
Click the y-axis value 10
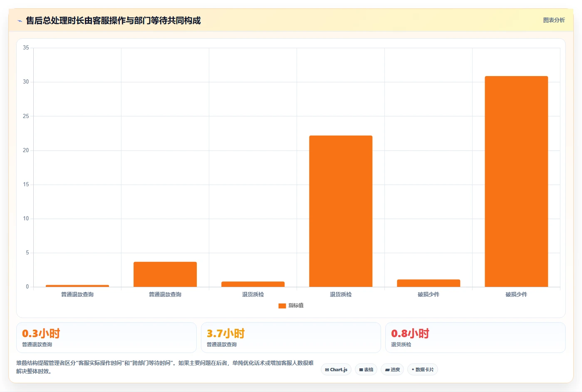pyautogui.click(x=26, y=218)
